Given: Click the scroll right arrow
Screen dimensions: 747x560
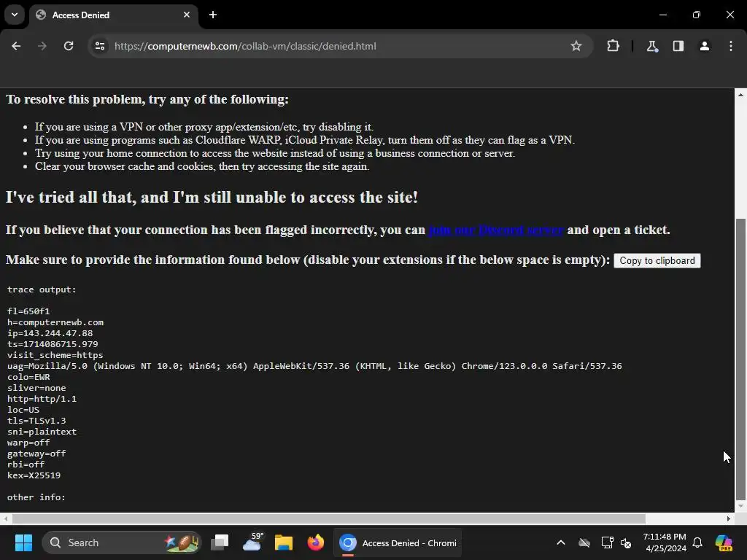Looking at the screenshot, I should 729,518.
